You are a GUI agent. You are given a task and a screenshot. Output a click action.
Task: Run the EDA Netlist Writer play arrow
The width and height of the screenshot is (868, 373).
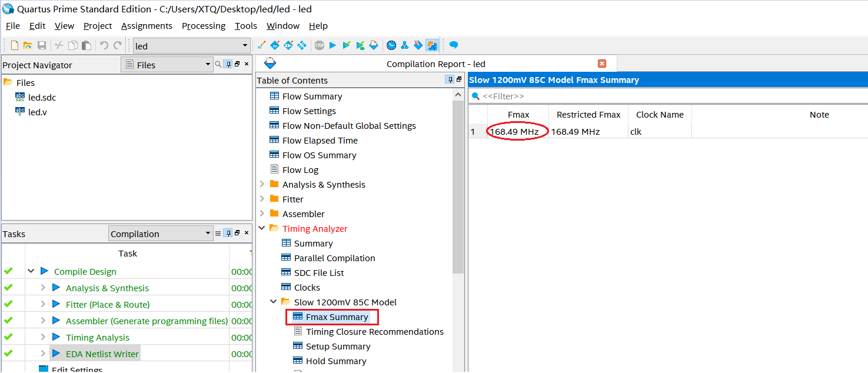[56, 354]
